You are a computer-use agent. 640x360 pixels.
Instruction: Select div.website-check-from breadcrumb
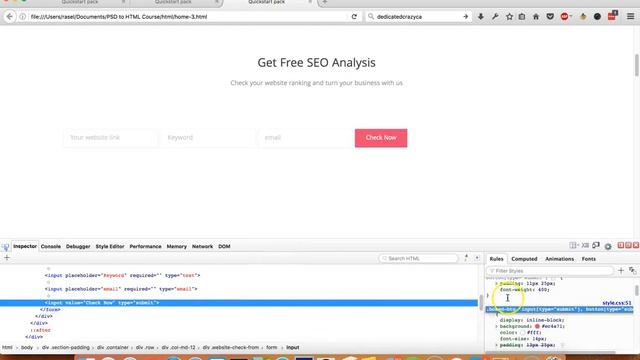pos(231,347)
